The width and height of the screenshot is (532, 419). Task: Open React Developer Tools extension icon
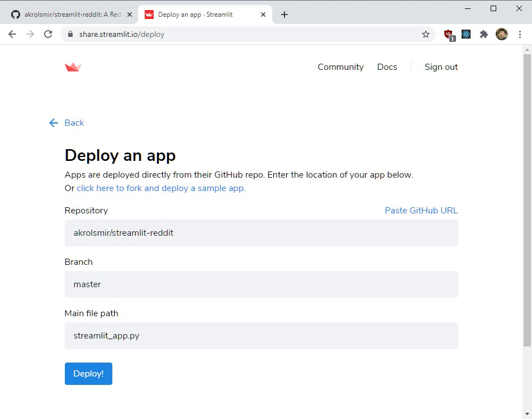tap(466, 34)
